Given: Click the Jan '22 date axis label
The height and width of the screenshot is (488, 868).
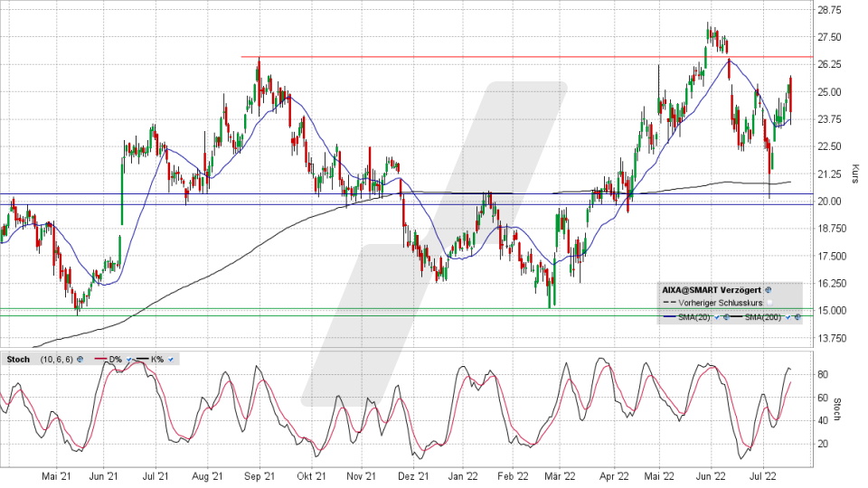Looking at the screenshot, I should [463, 476].
